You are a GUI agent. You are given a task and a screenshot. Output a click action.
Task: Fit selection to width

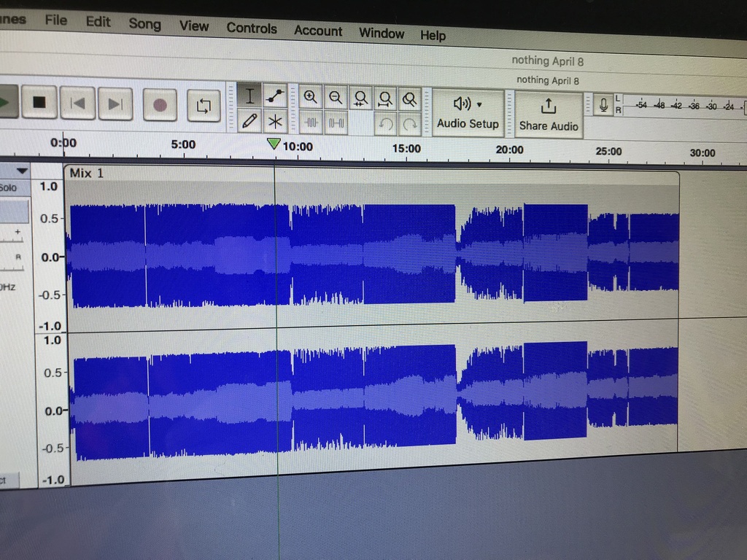[x=360, y=98]
